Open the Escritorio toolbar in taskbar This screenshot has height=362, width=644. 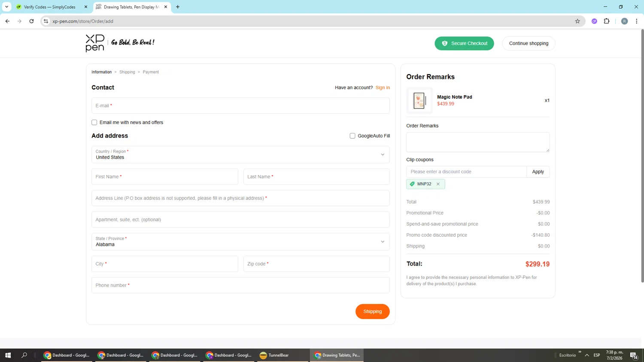point(567,355)
